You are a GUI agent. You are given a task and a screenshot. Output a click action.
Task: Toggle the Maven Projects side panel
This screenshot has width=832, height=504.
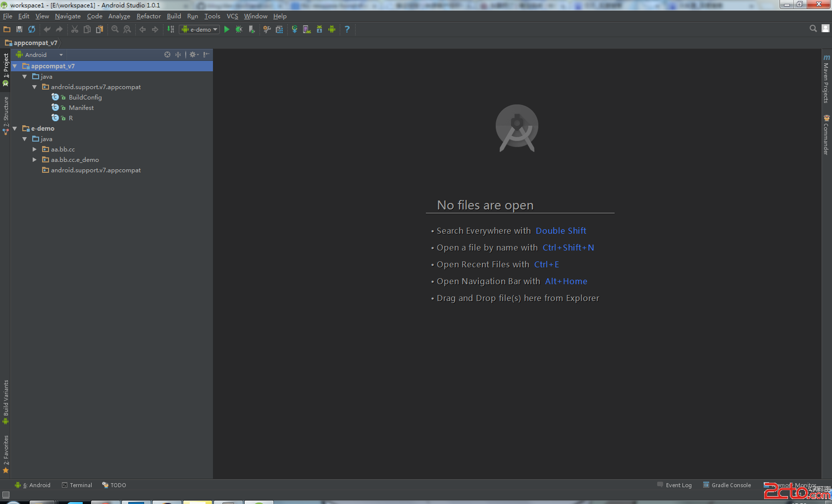pyautogui.click(x=826, y=79)
